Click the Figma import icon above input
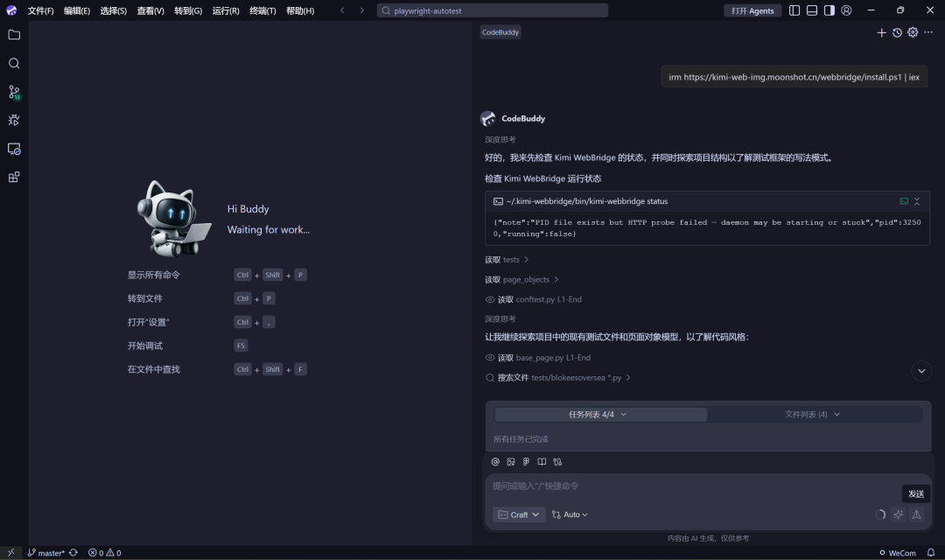The height and width of the screenshot is (560, 945). point(526,462)
